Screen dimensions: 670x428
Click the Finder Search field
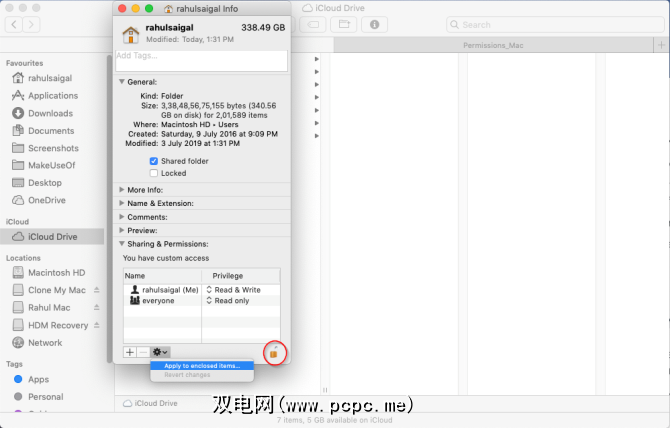coord(555,24)
